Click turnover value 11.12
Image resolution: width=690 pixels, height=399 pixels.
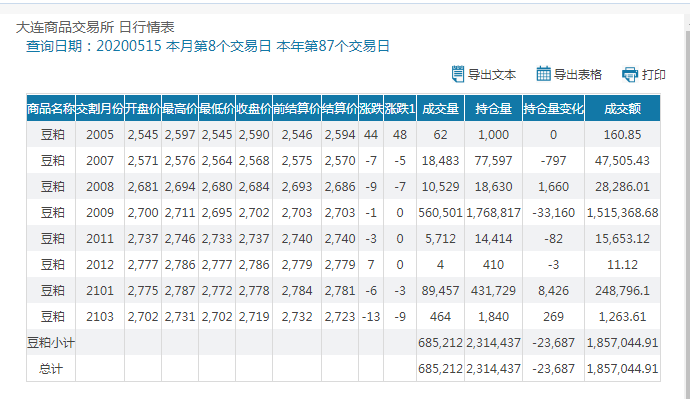point(622,264)
